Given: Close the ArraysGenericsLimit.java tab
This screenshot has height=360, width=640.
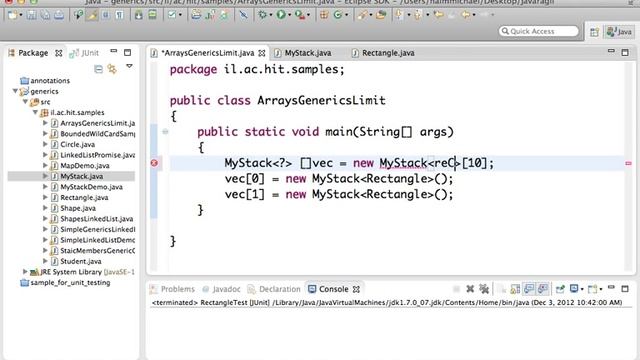Looking at the screenshot, I should click(262, 53).
